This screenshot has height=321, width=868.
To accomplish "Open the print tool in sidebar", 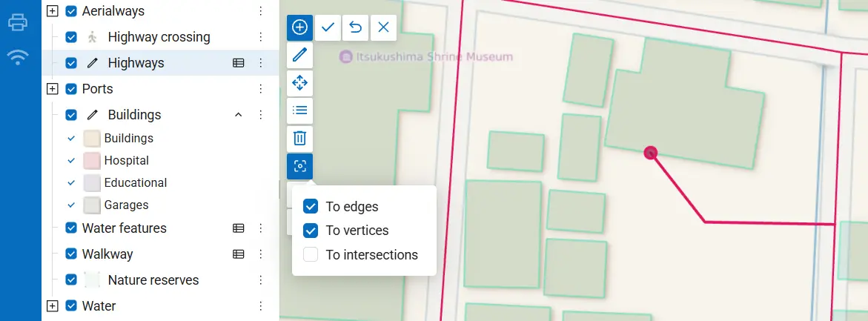I will 18,23.
